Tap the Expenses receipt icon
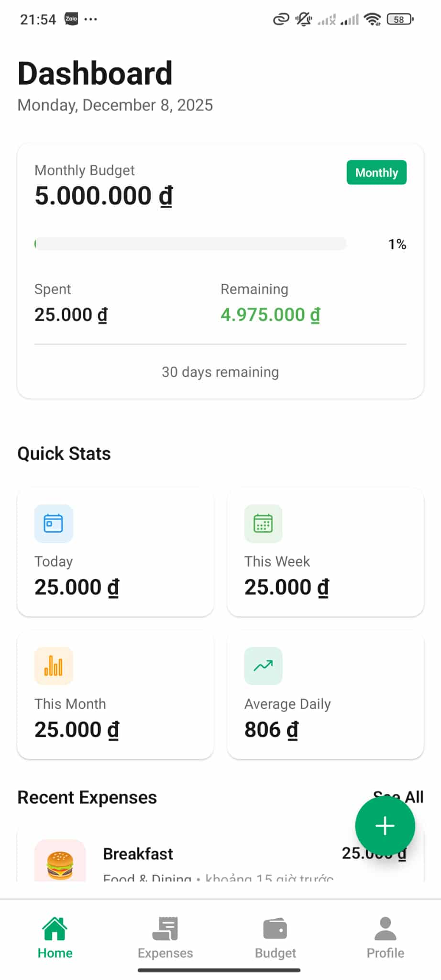Screen dimensions: 441x980 click(165, 929)
